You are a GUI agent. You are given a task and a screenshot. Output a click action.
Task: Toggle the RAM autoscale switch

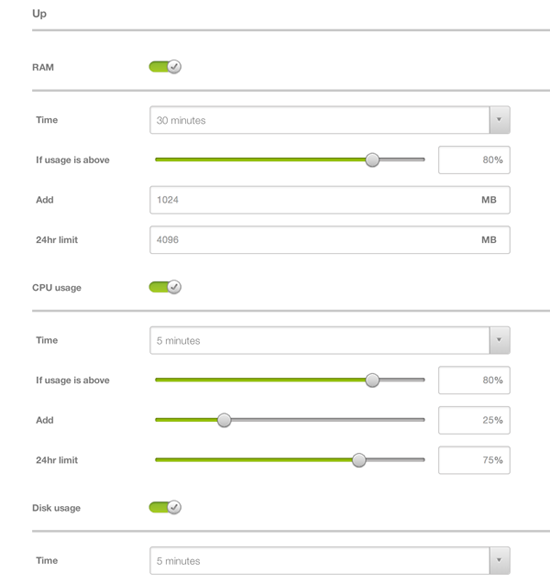coord(165,67)
